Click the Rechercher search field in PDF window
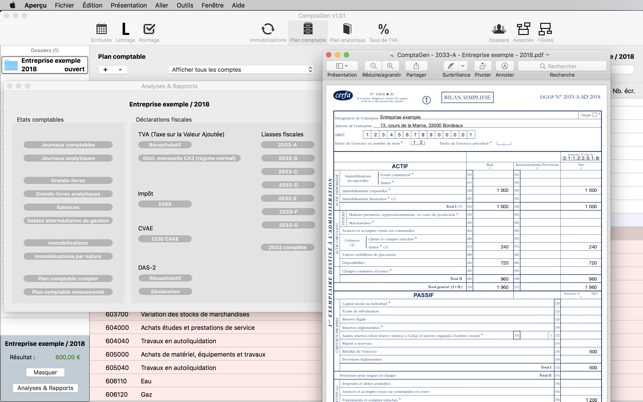The width and height of the screenshot is (643, 402). click(x=562, y=66)
